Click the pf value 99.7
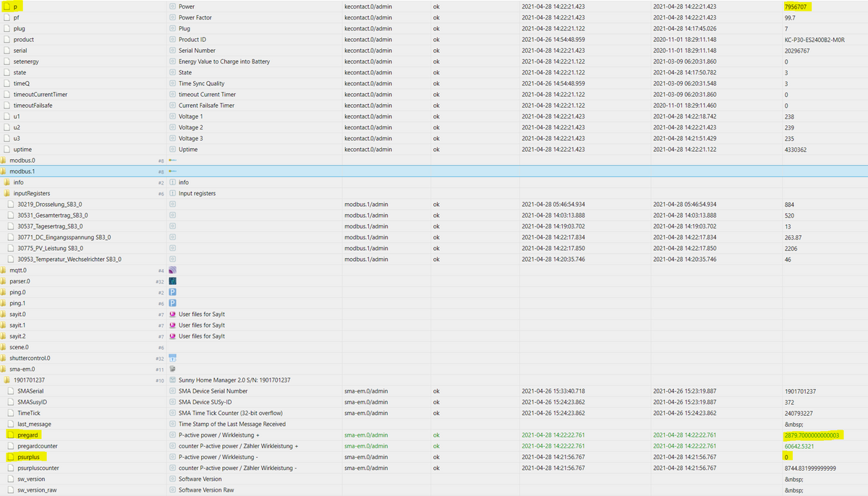 tap(790, 17)
